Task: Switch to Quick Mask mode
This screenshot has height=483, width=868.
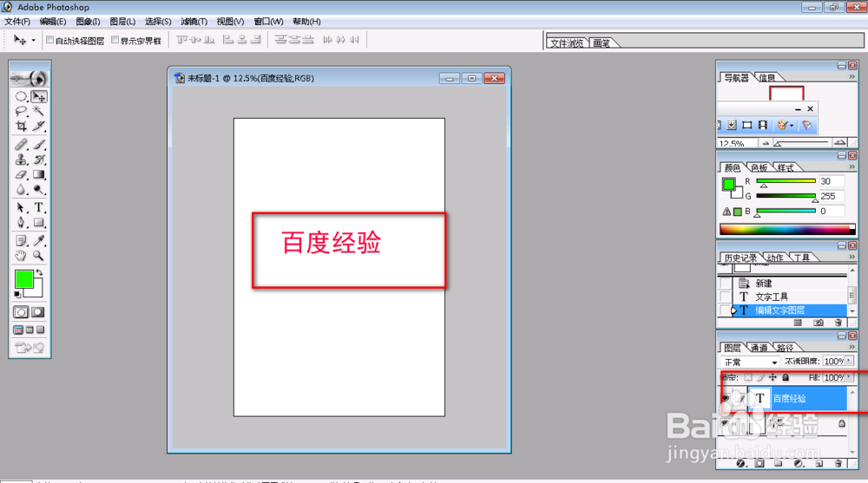Action: (x=37, y=312)
